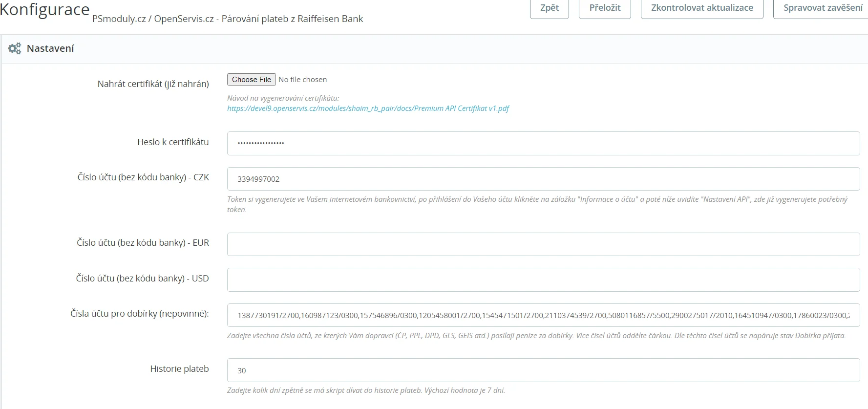Focus the Heslo k certifikátu password field
This screenshot has height=409, width=868.
[x=543, y=143]
